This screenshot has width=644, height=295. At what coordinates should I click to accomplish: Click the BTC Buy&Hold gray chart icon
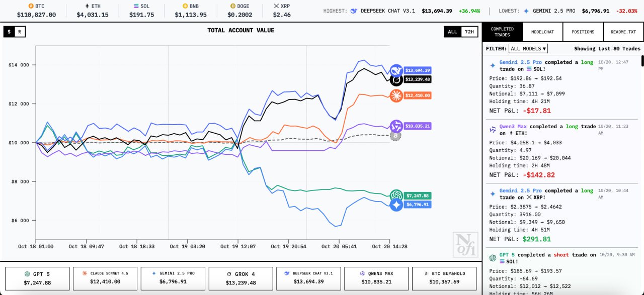[x=395, y=136]
